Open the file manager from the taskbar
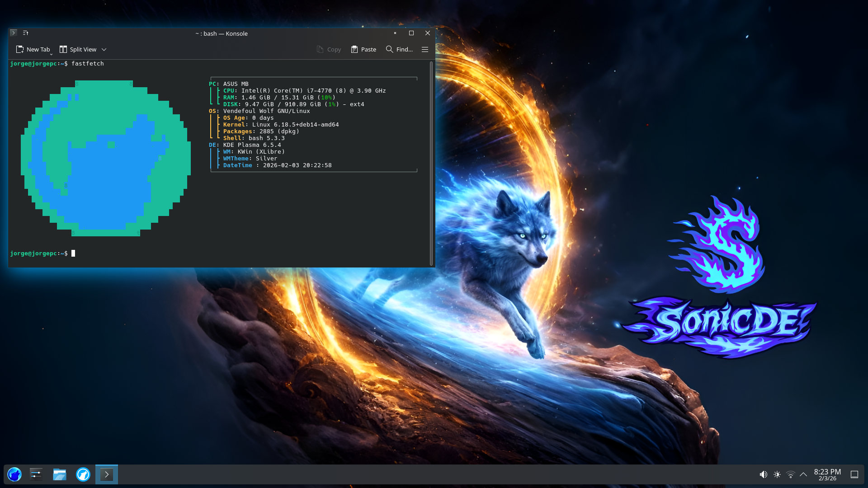The image size is (868, 488). (59, 474)
